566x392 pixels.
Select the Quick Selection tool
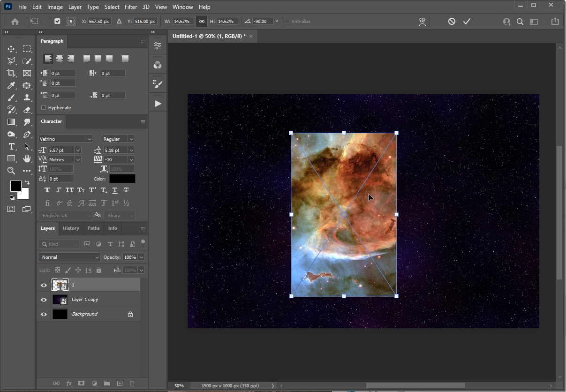[27, 61]
